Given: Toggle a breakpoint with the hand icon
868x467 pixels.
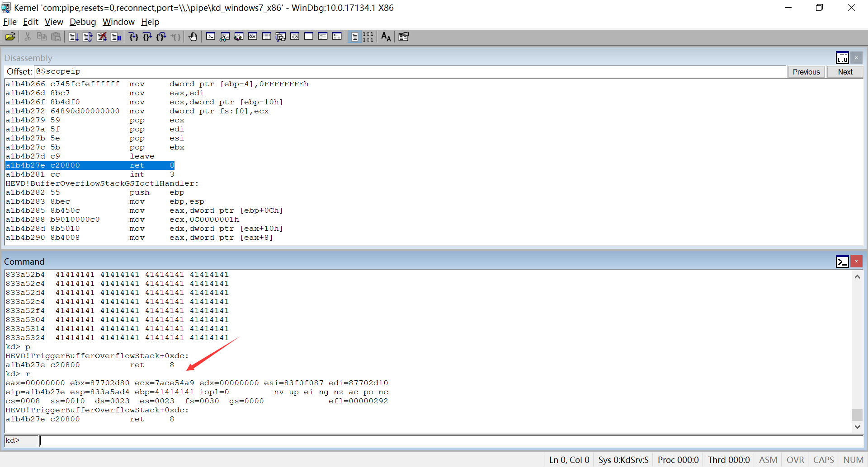Looking at the screenshot, I should 193,37.
